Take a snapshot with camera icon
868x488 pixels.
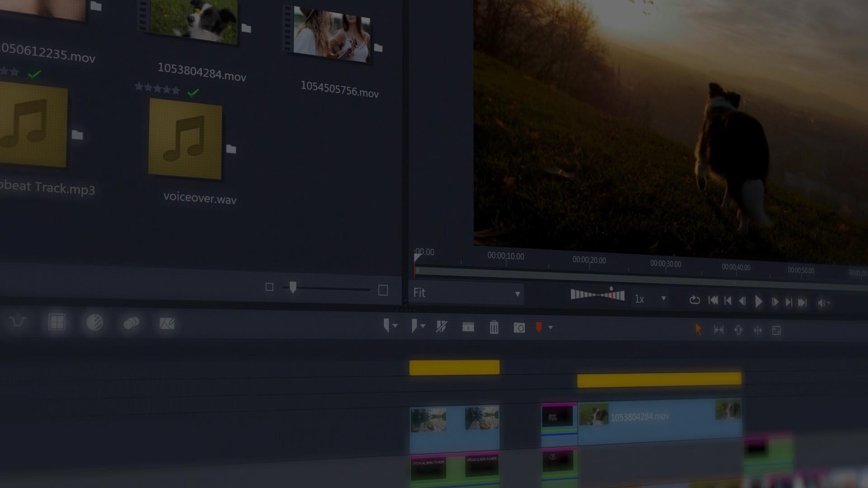pyautogui.click(x=519, y=328)
